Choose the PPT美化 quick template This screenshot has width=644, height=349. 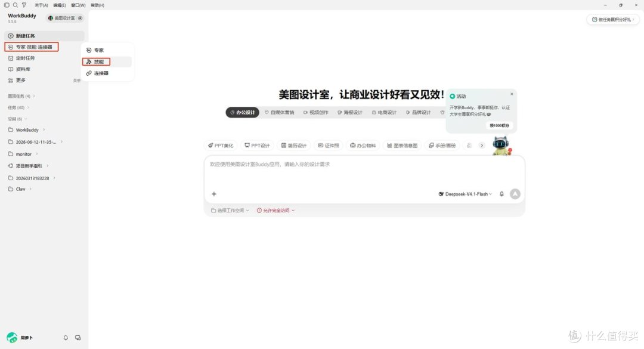pos(221,146)
